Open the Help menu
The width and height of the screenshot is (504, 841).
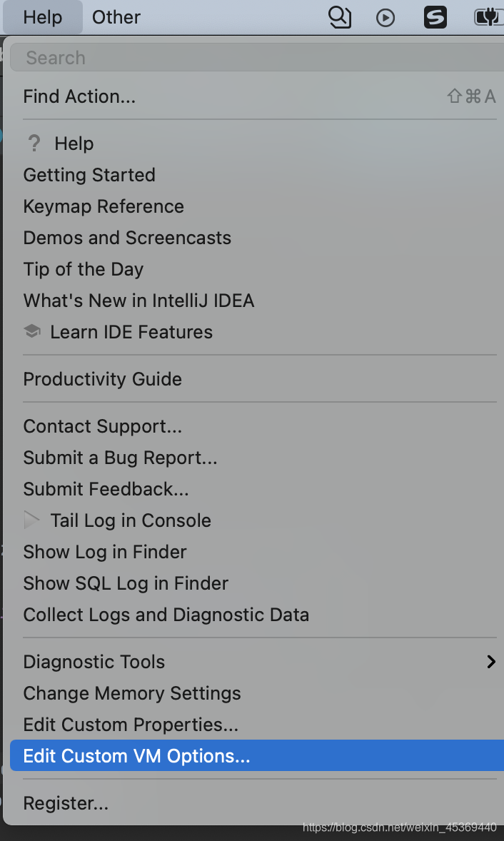(x=41, y=17)
